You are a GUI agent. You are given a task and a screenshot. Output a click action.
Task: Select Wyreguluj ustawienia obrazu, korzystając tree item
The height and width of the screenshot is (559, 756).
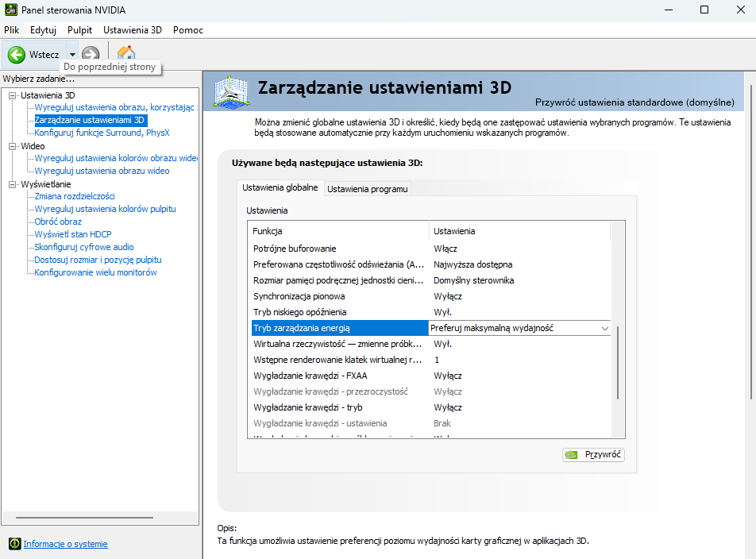(x=116, y=107)
